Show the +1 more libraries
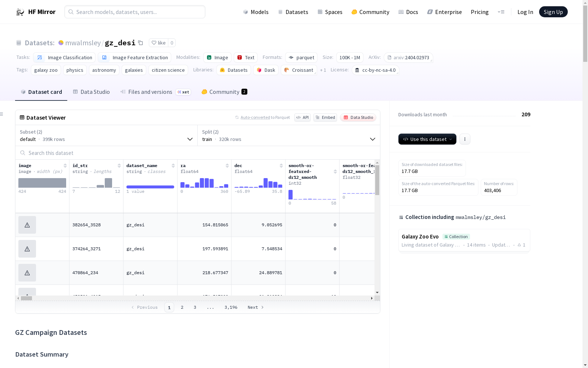The image size is (588, 368). click(x=323, y=70)
